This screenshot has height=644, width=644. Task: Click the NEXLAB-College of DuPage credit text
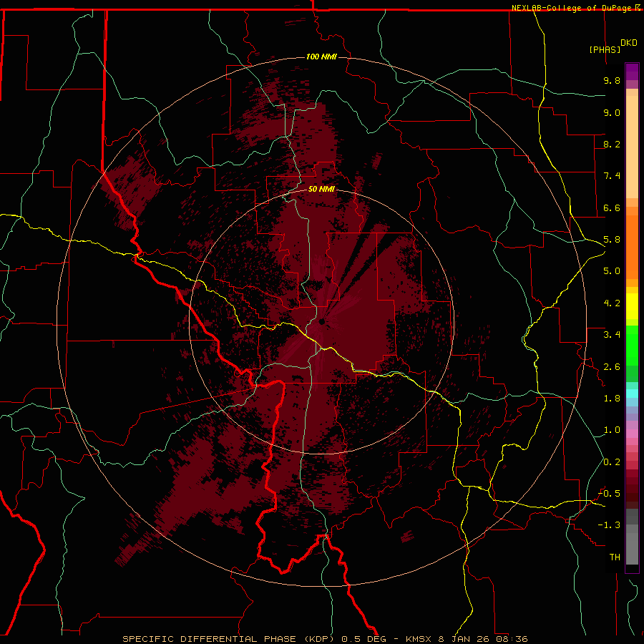pyautogui.click(x=573, y=8)
